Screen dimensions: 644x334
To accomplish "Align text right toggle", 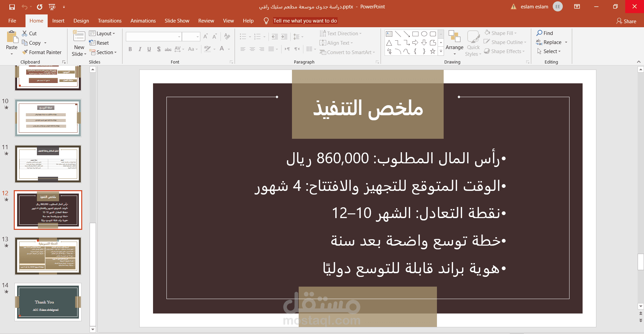I will point(261,49).
